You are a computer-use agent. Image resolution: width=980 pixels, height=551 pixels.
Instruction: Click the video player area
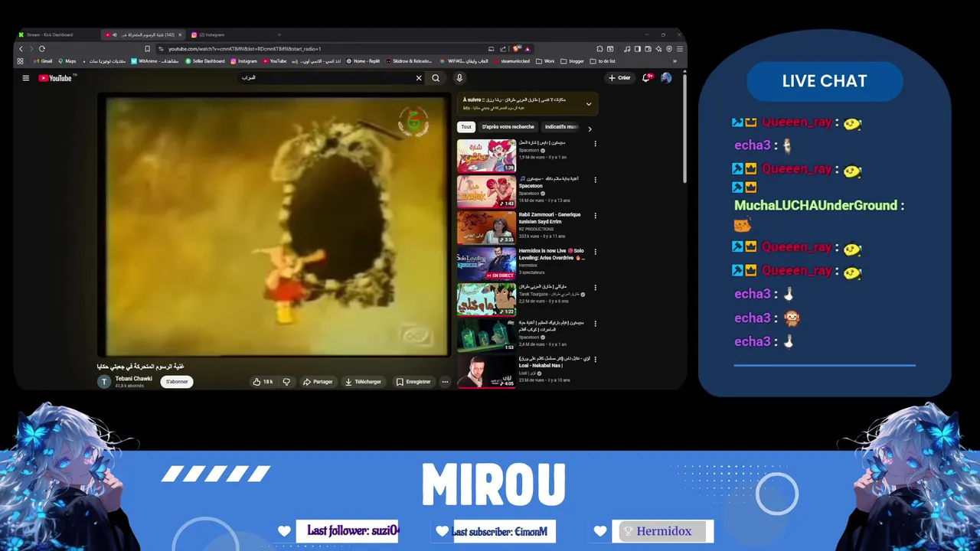[275, 226]
